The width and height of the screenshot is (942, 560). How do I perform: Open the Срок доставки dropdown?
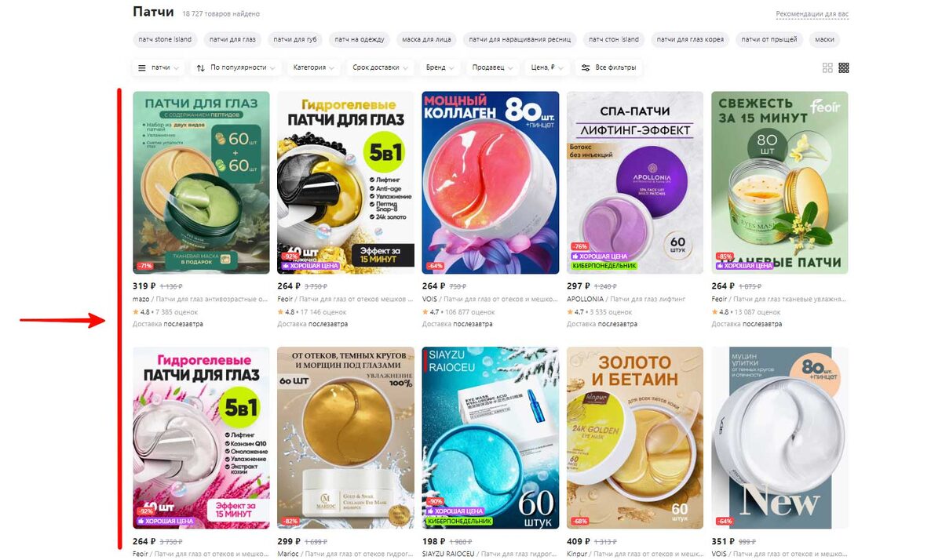[380, 68]
